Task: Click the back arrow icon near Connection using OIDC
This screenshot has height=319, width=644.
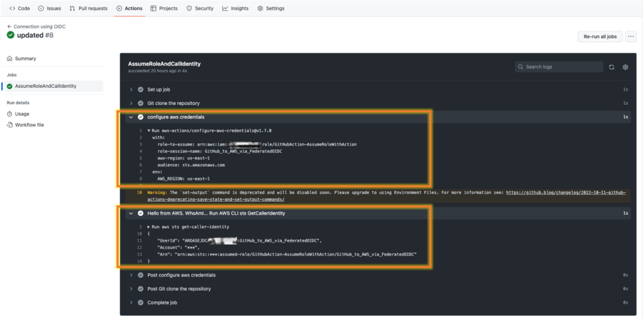Action: [x=9, y=26]
